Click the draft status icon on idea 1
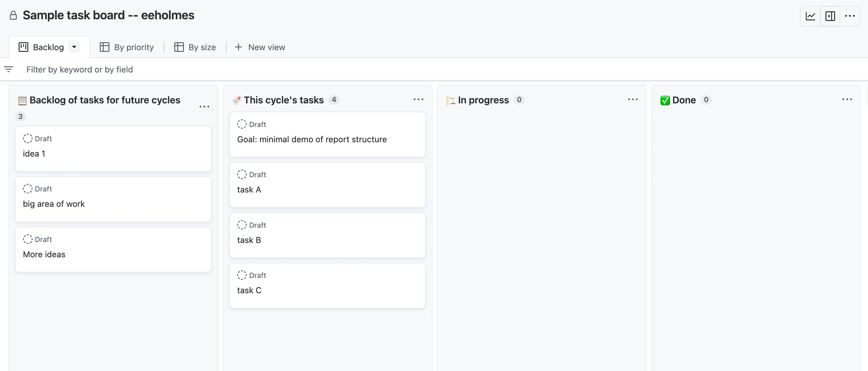Image resolution: width=868 pixels, height=371 pixels. point(28,139)
